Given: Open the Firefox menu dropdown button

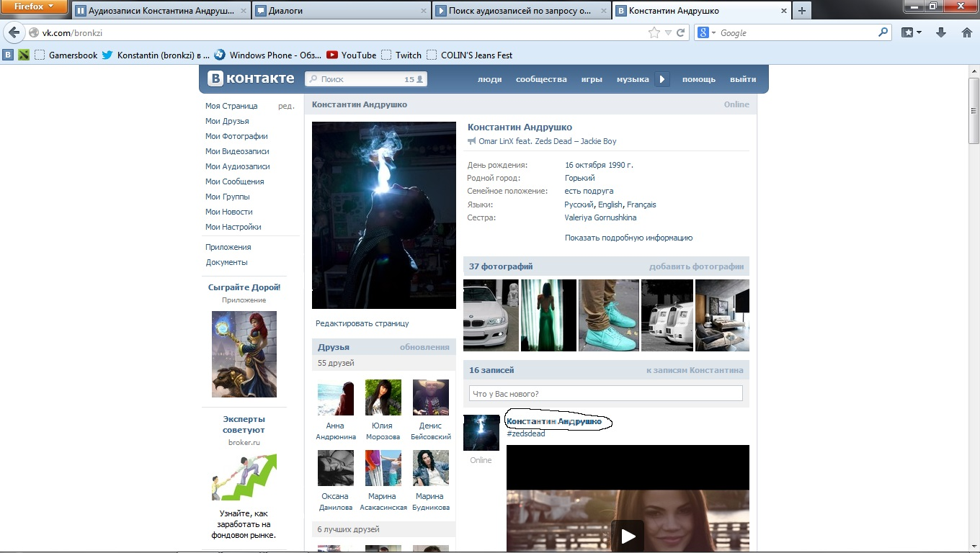Looking at the screenshot, I should click(x=34, y=7).
